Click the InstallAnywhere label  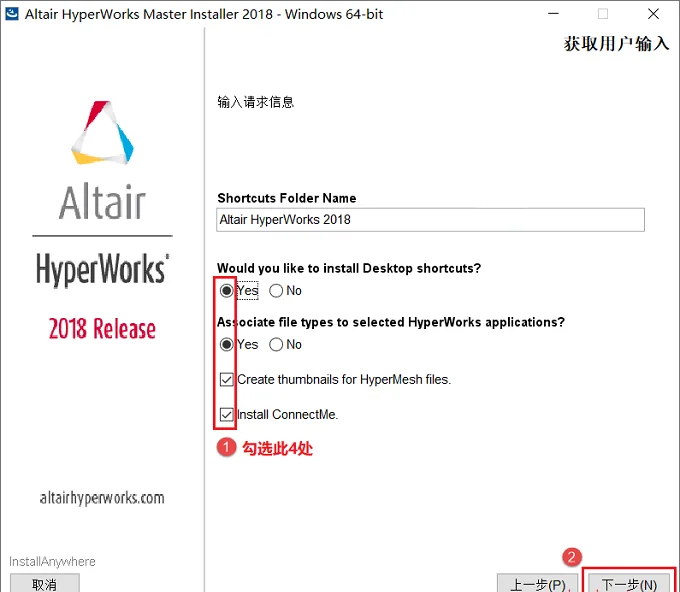[52, 562]
